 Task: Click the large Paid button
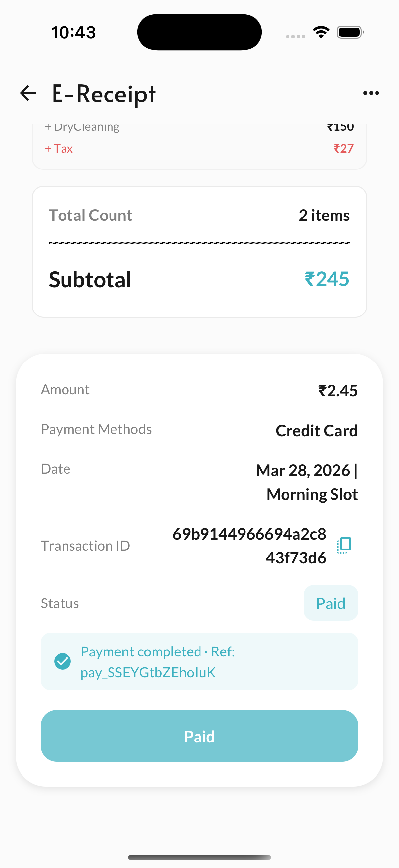(199, 736)
